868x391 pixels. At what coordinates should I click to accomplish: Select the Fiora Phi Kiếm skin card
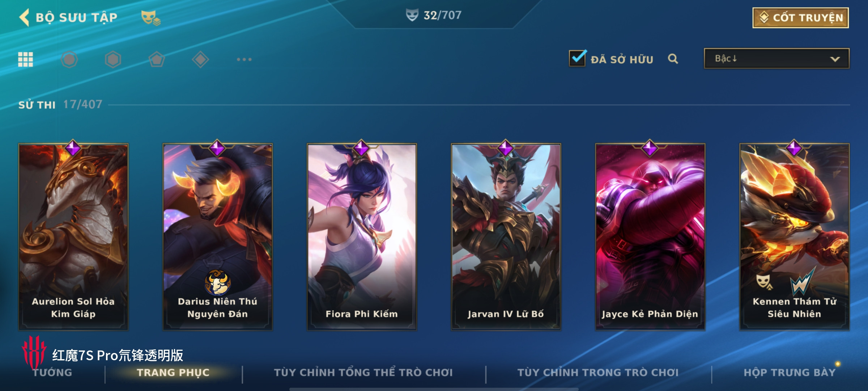pos(362,237)
